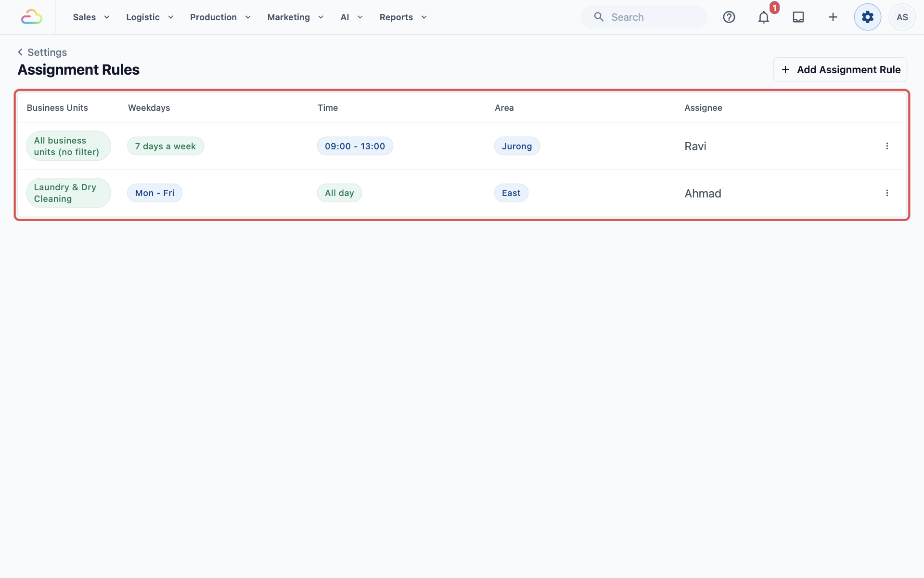Open the notifications bell
924x578 pixels.
point(764,17)
